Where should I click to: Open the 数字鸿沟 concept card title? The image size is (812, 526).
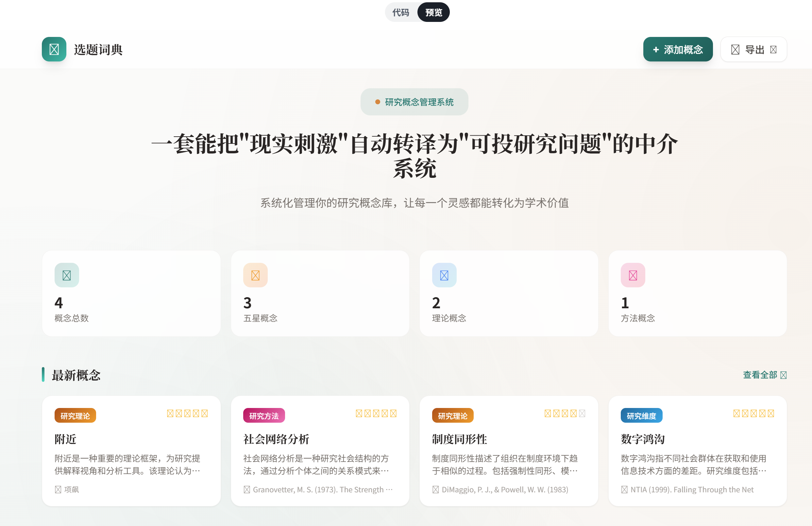coord(642,439)
